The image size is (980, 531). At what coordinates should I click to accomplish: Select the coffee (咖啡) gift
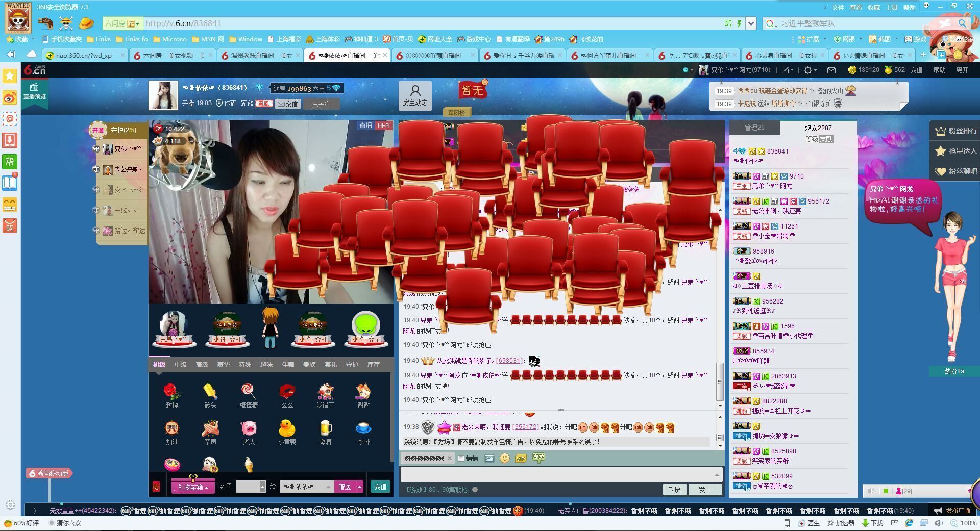pyautogui.click(x=363, y=432)
